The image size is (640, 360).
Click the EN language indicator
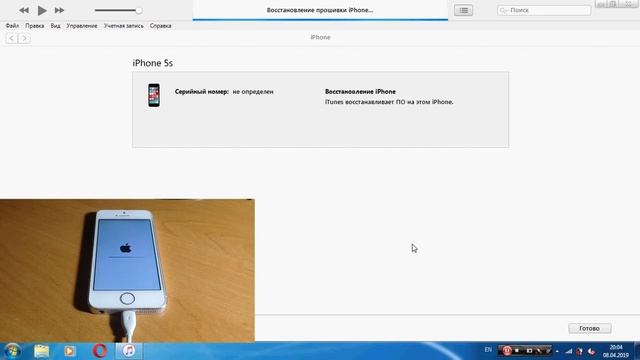488,350
